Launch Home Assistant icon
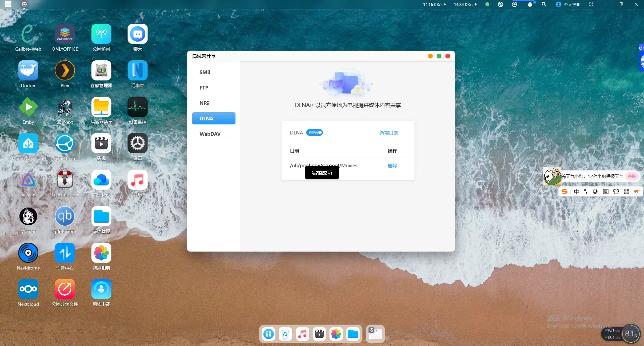The width and height of the screenshot is (644, 346). coord(28,143)
